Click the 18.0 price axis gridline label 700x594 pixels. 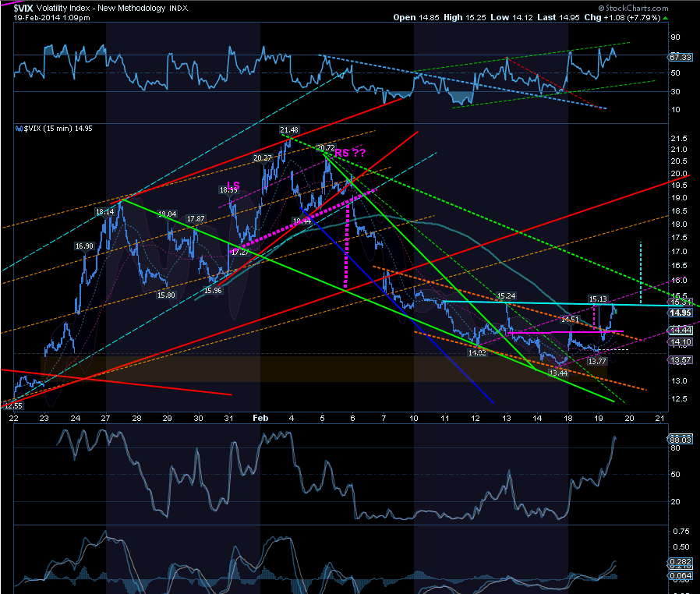coord(679,225)
